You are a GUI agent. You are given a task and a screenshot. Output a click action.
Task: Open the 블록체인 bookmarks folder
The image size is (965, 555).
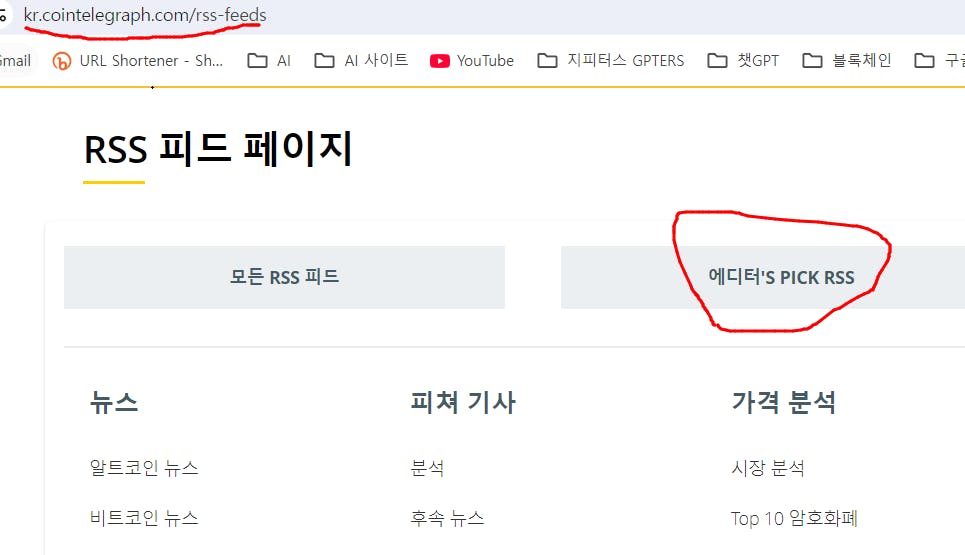847,61
